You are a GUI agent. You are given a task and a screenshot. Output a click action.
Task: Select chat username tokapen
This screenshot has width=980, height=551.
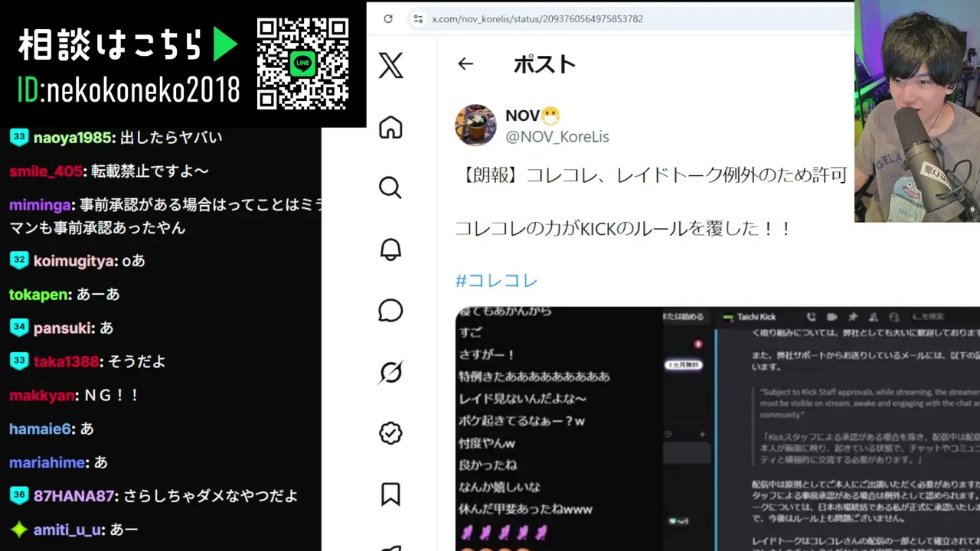click(40, 294)
